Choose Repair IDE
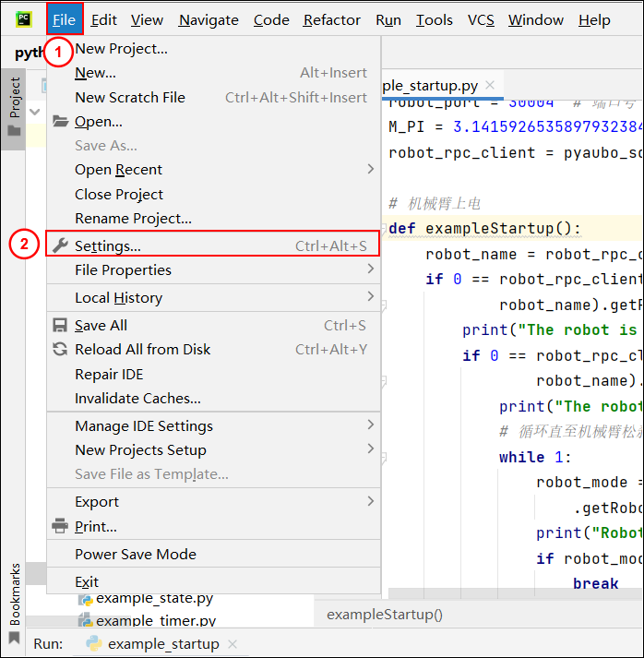Viewport: 644px width, 658px height. (213, 374)
